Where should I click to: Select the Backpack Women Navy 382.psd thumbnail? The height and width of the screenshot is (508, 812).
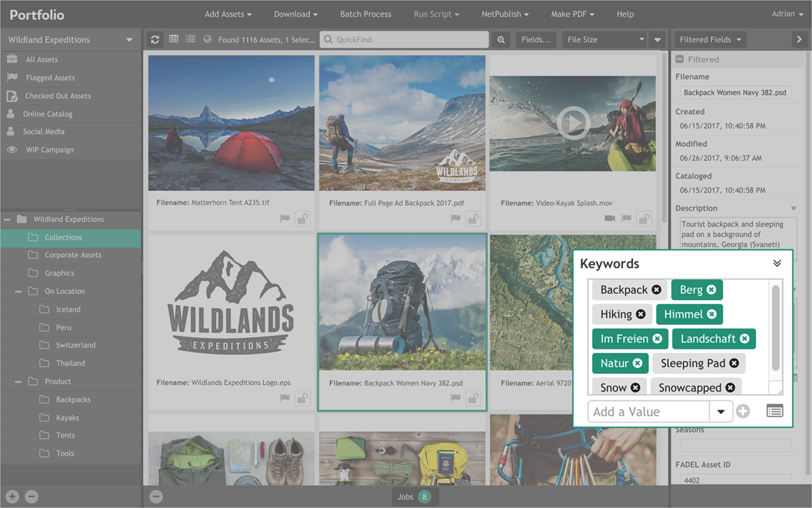coord(402,303)
